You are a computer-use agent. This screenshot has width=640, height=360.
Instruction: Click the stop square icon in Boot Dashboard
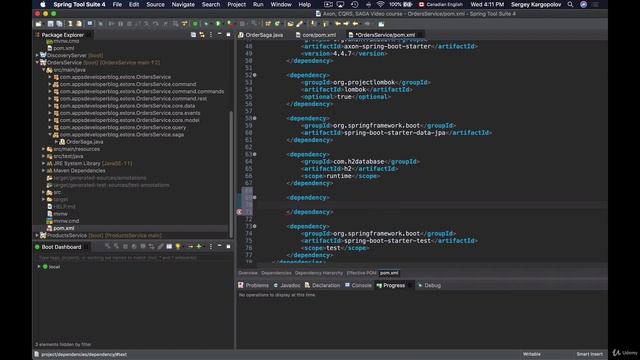125,247
